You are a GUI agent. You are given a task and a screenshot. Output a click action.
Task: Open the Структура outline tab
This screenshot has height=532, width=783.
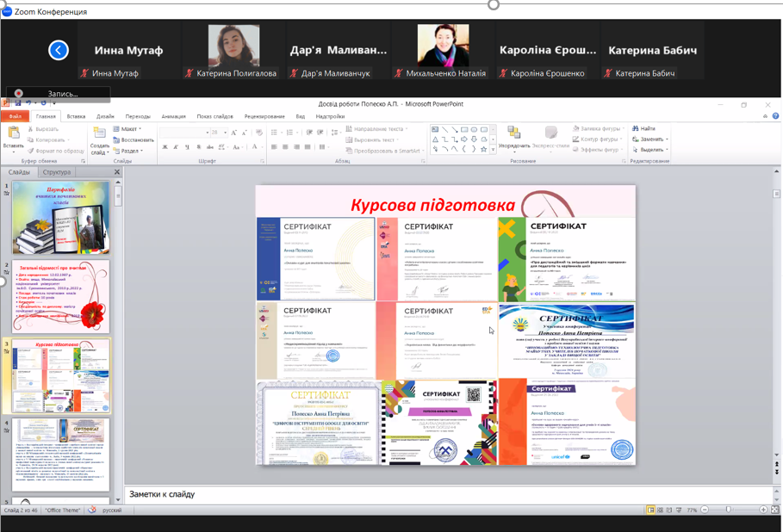pyautogui.click(x=57, y=172)
